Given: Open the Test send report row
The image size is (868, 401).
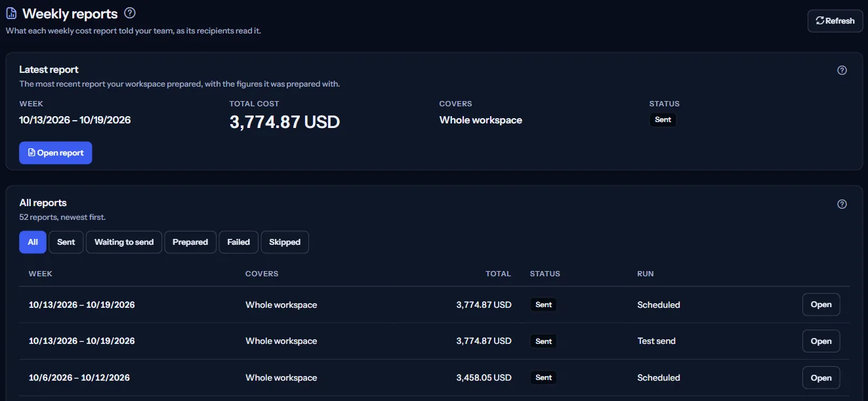Looking at the screenshot, I should click(821, 341).
